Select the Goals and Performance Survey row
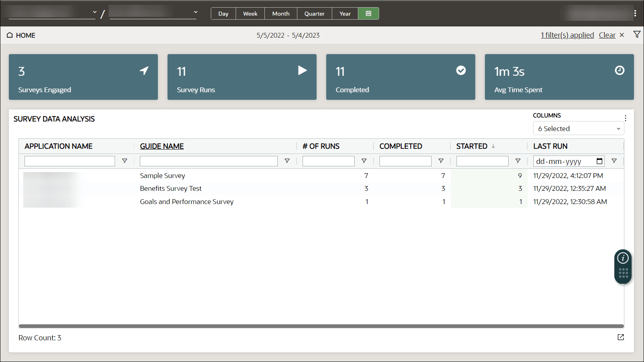 pyautogui.click(x=321, y=202)
